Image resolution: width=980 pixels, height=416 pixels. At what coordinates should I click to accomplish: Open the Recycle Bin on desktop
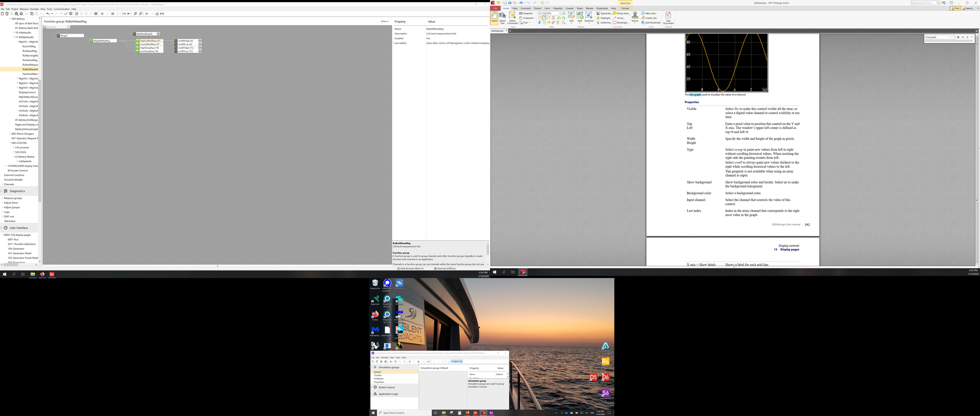(x=375, y=284)
